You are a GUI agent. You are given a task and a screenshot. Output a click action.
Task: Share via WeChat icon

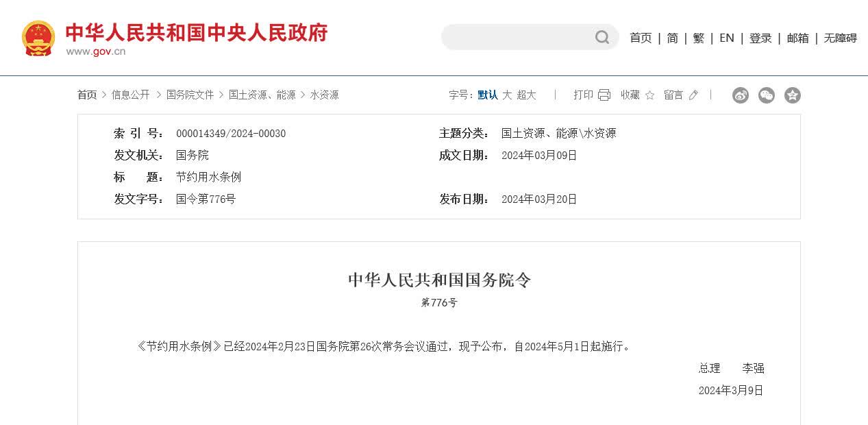(x=766, y=95)
